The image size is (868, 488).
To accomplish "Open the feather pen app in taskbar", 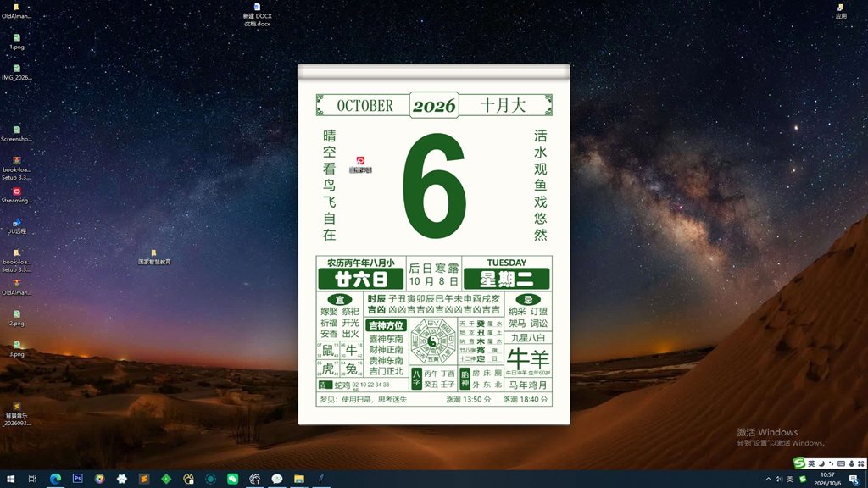I will coord(321,479).
